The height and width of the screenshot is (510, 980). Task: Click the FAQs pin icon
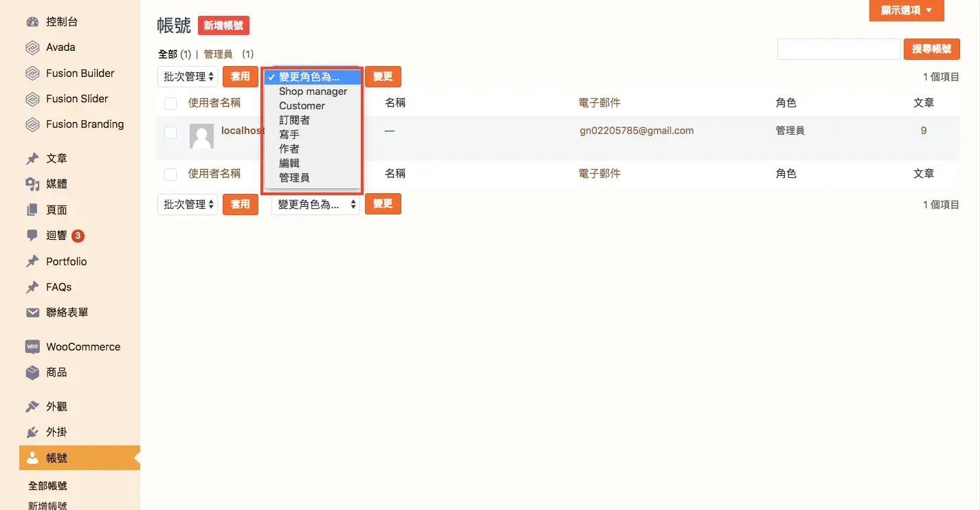click(x=32, y=287)
